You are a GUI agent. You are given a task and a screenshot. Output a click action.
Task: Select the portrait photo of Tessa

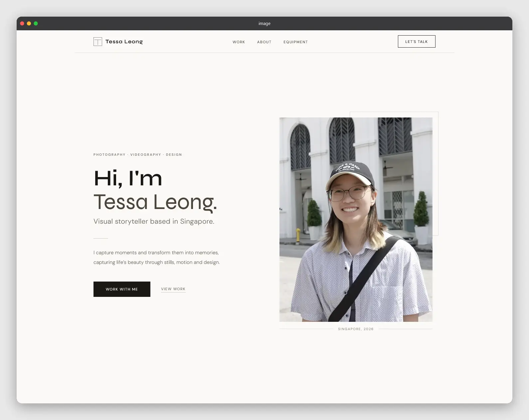(x=356, y=220)
